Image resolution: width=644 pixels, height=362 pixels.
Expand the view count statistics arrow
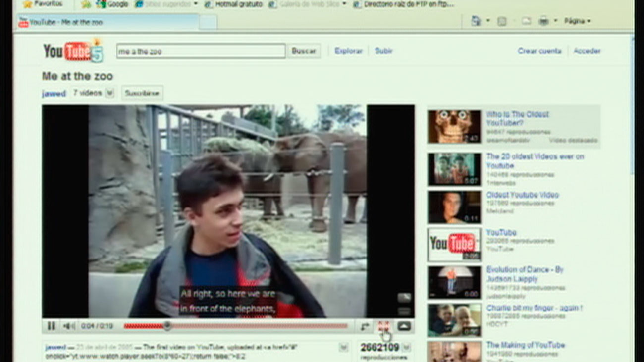[405, 348]
